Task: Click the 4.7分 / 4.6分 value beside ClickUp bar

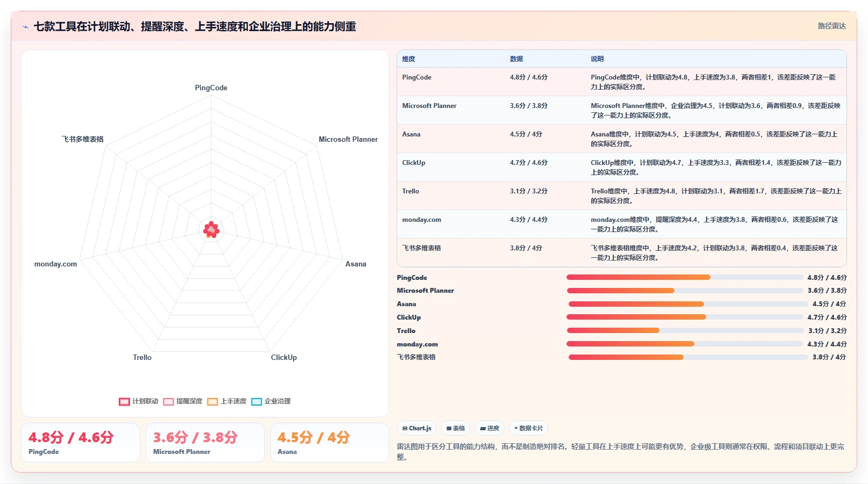Action: [x=827, y=317]
